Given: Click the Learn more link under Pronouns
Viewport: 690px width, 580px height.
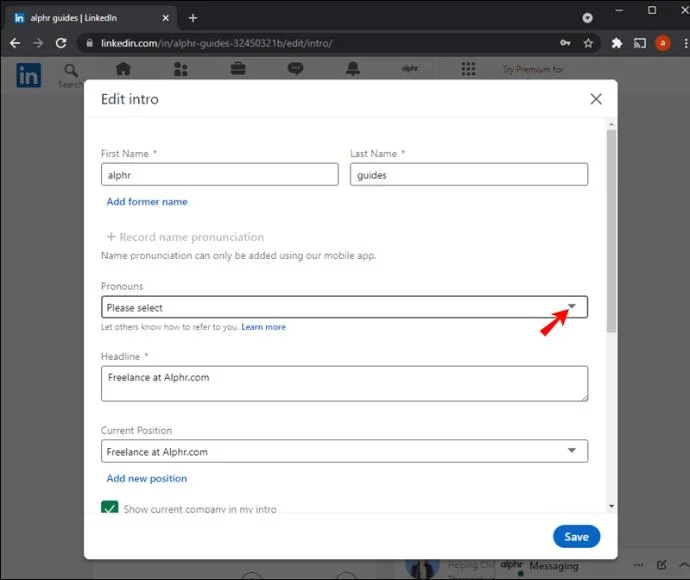Looking at the screenshot, I should pos(264,327).
